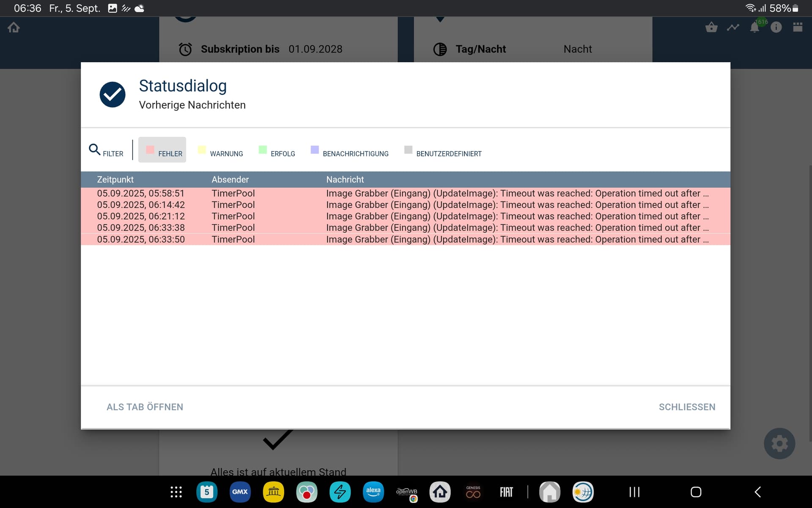Viewport: 812px width, 508px height.
Task: Click the Absender column header
Action: (230, 179)
